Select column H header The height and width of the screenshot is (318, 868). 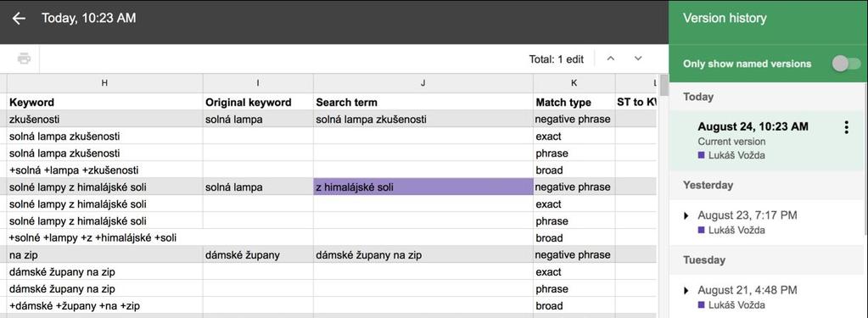click(x=104, y=83)
